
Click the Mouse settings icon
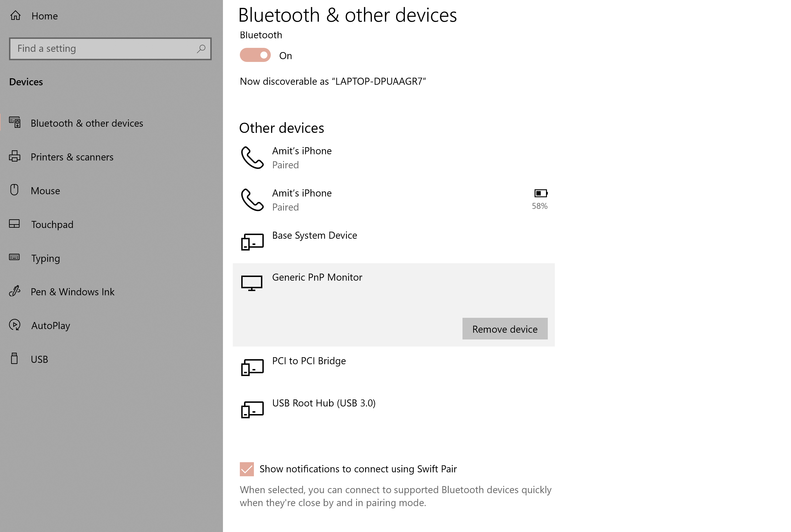(14, 190)
